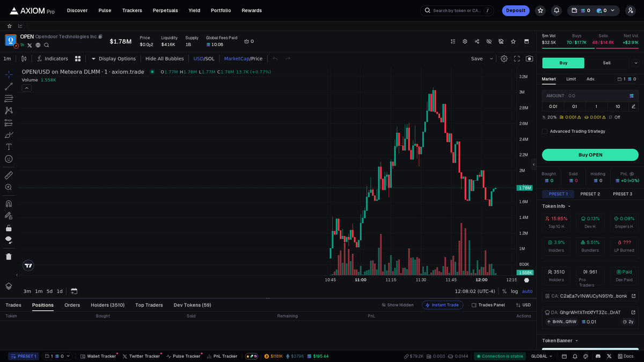Toggle log scale on the chart
The image size is (644, 362).
tap(514, 291)
